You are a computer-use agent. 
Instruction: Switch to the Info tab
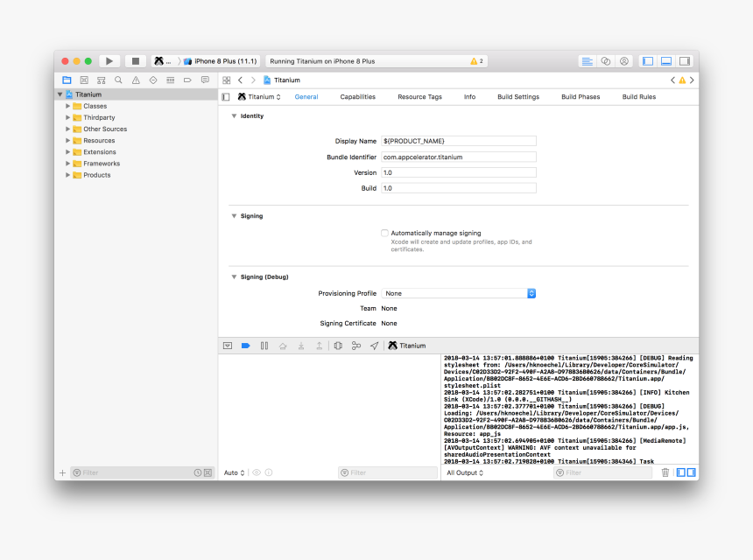469,97
